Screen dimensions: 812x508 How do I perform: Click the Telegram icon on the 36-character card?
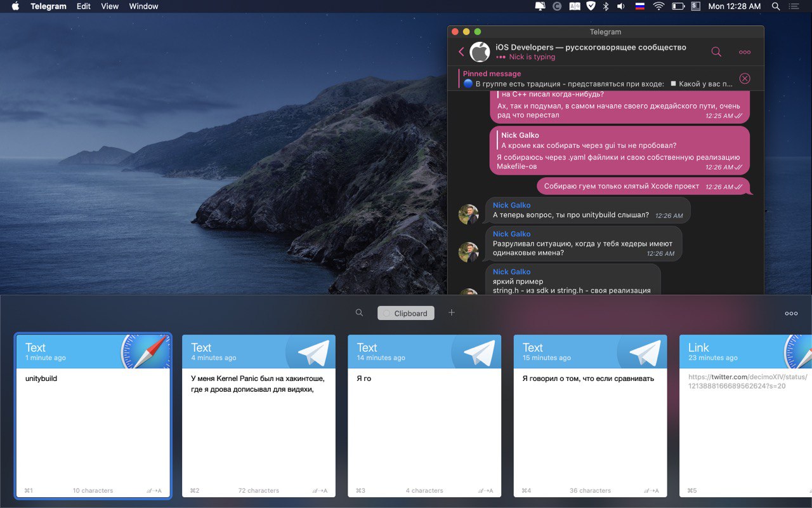coord(645,352)
